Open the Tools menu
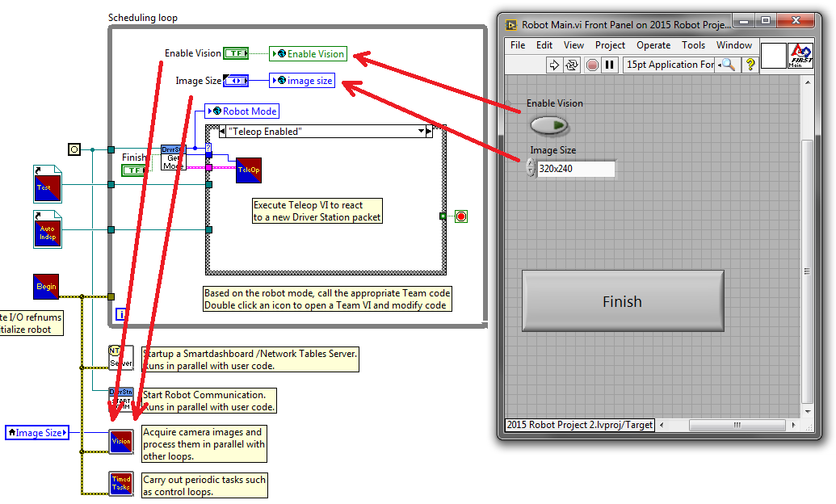Viewport: 836px width, 504px height. pyautogui.click(x=693, y=45)
